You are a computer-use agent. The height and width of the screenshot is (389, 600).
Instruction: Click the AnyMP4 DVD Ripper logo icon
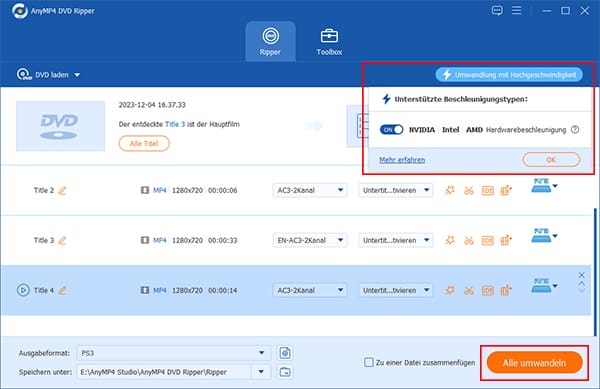(20, 11)
